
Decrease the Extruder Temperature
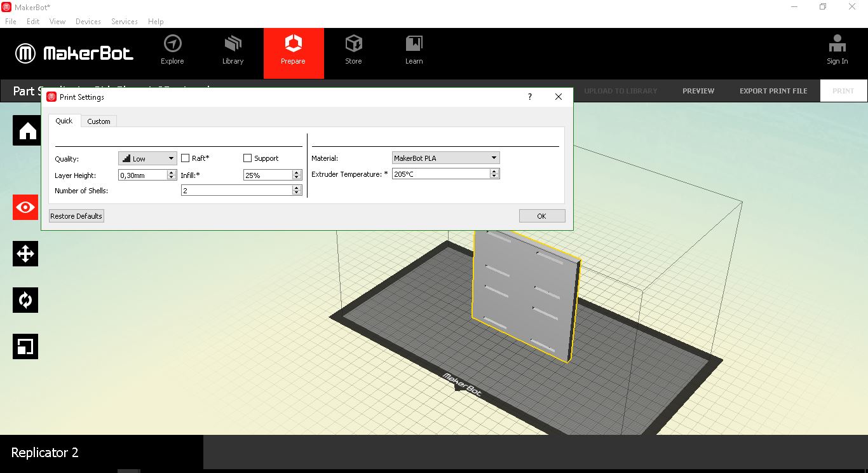tap(495, 176)
